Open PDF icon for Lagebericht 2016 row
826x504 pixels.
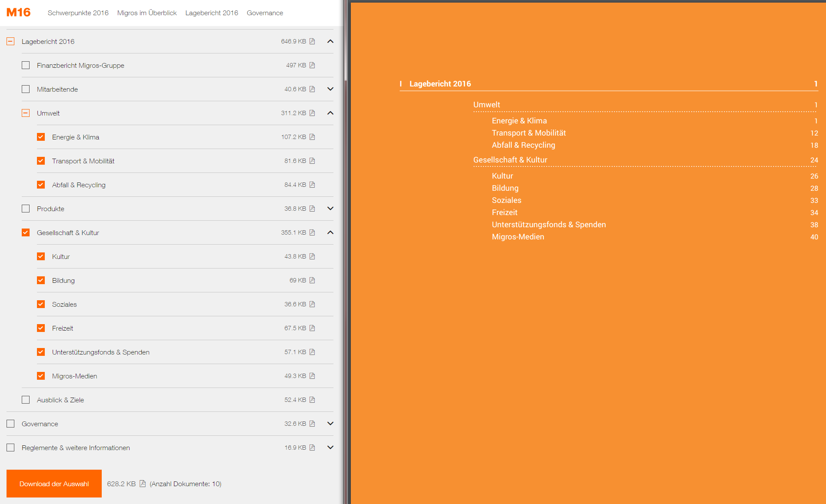pyautogui.click(x=312, y=41)
